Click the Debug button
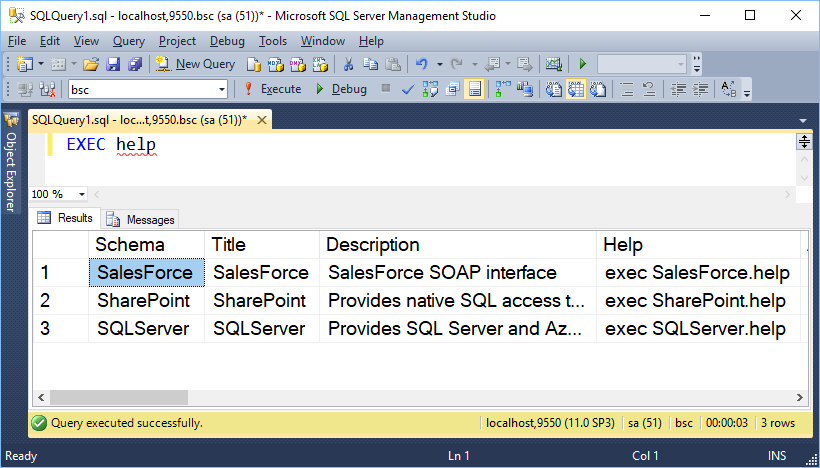The height and width of the screenshot is (468, 820). tap(341, 89)
